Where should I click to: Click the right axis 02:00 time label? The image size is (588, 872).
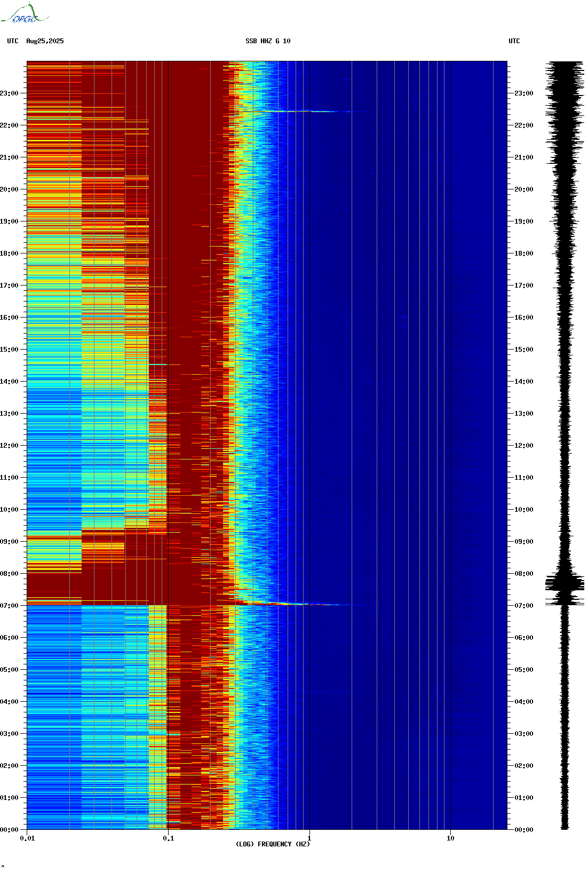tap(523, 766)
